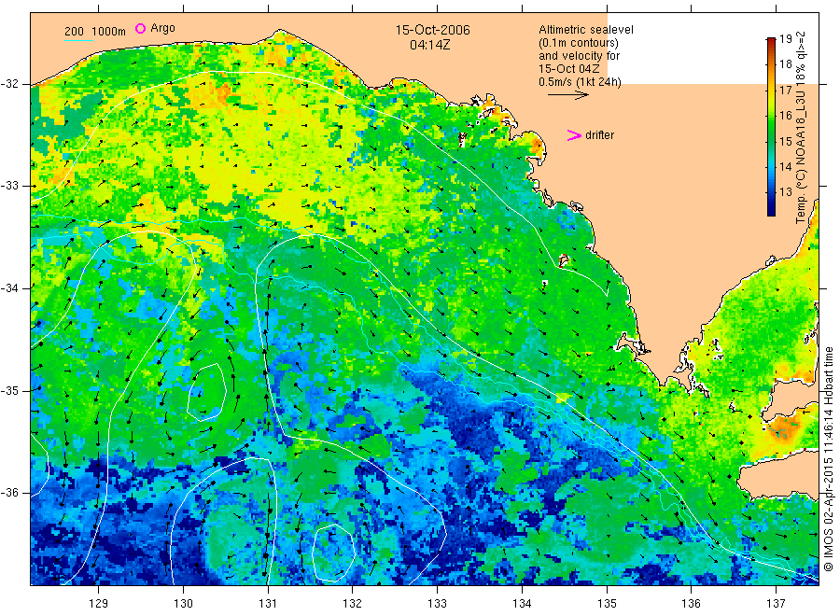Click the color bar label '19'
This screenshot has height=616, width=840.
tap(785, 38)
